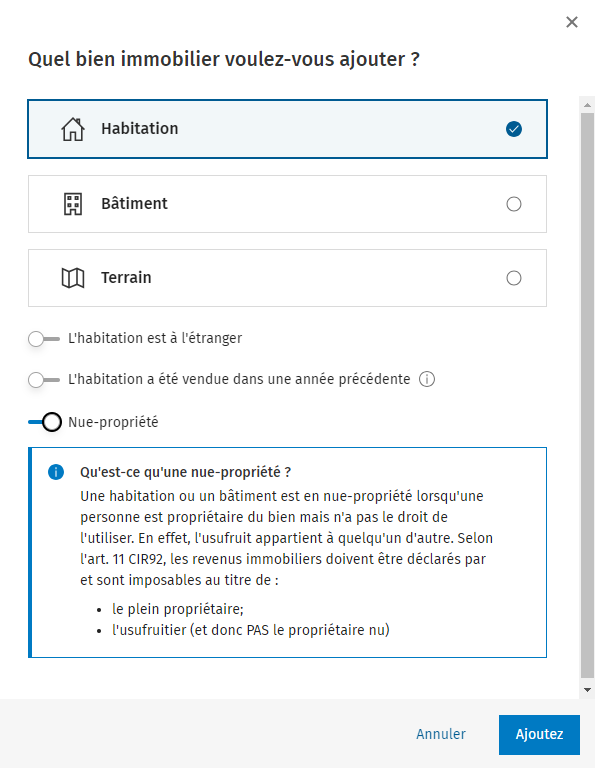Click the building icon beside Bâtiment

73,204
